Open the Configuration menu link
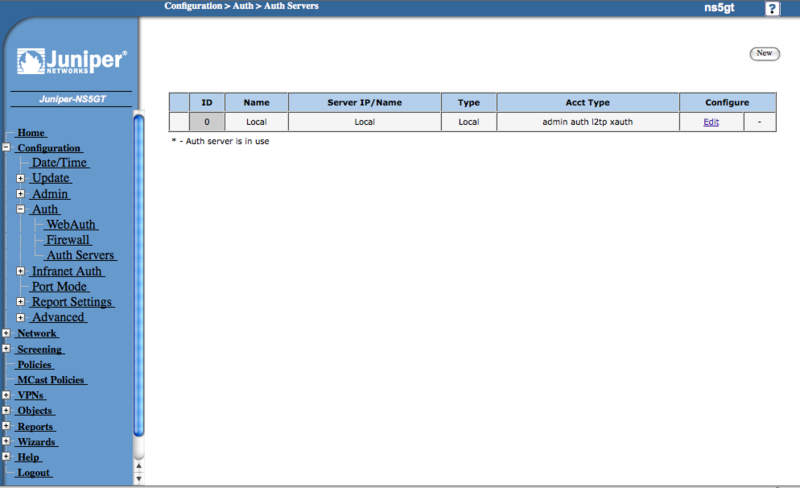 49,148
